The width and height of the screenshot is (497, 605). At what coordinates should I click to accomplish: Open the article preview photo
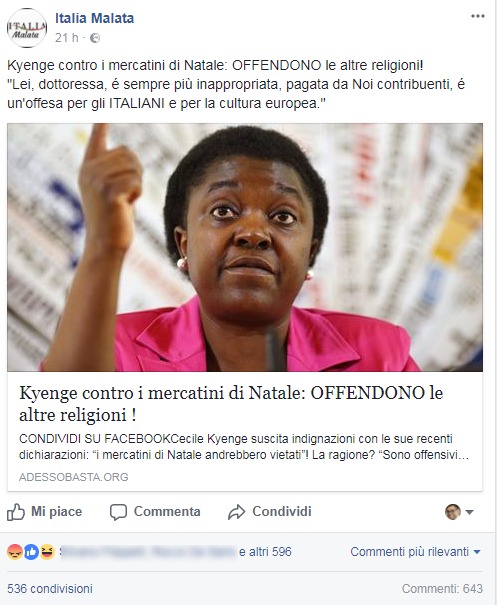tap(245, 247)
